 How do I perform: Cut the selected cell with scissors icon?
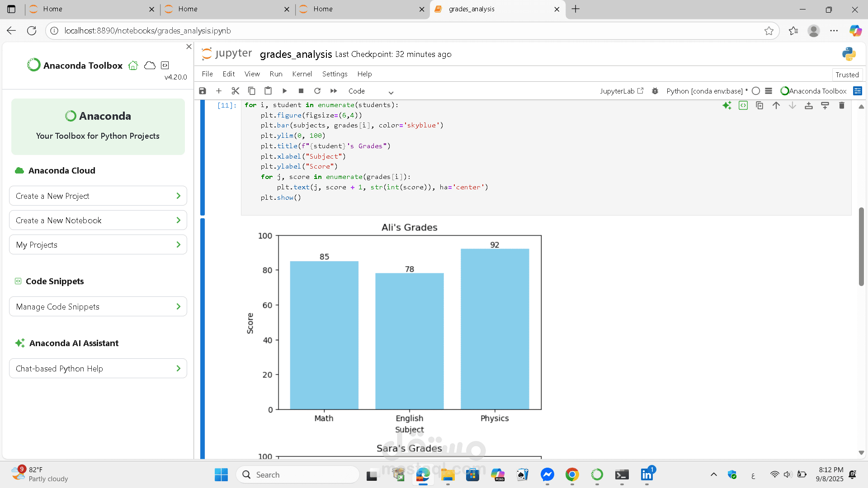[x=235, y=91]
